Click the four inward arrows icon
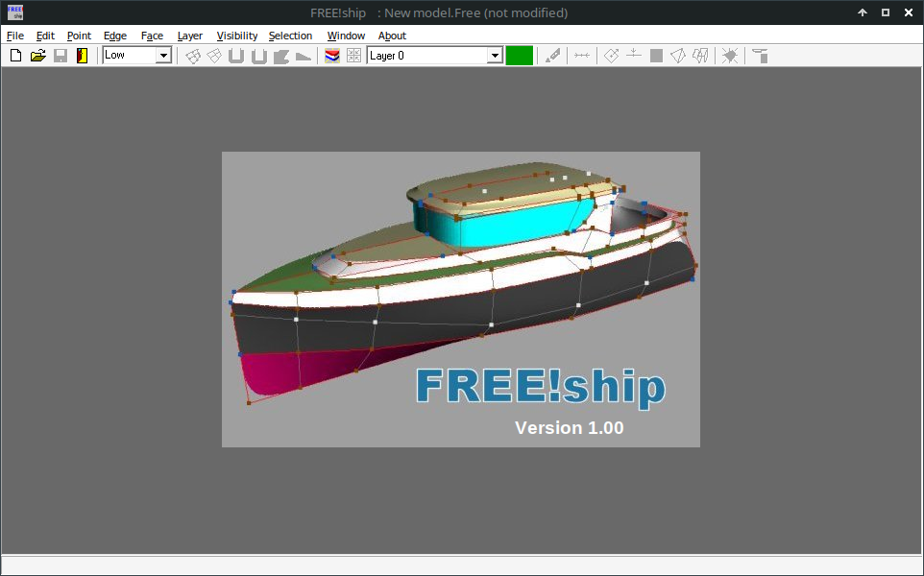 click(x=353, y=56)
